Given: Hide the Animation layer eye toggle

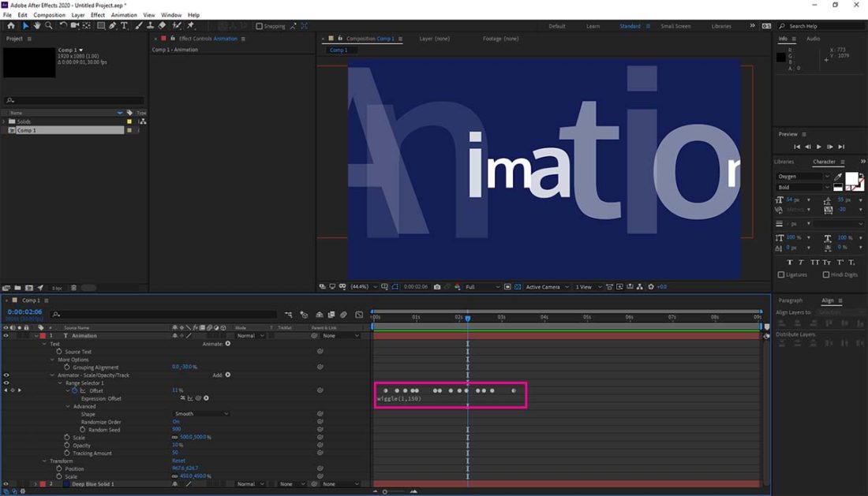Looking at the screenshot, I should pos(6,336).
